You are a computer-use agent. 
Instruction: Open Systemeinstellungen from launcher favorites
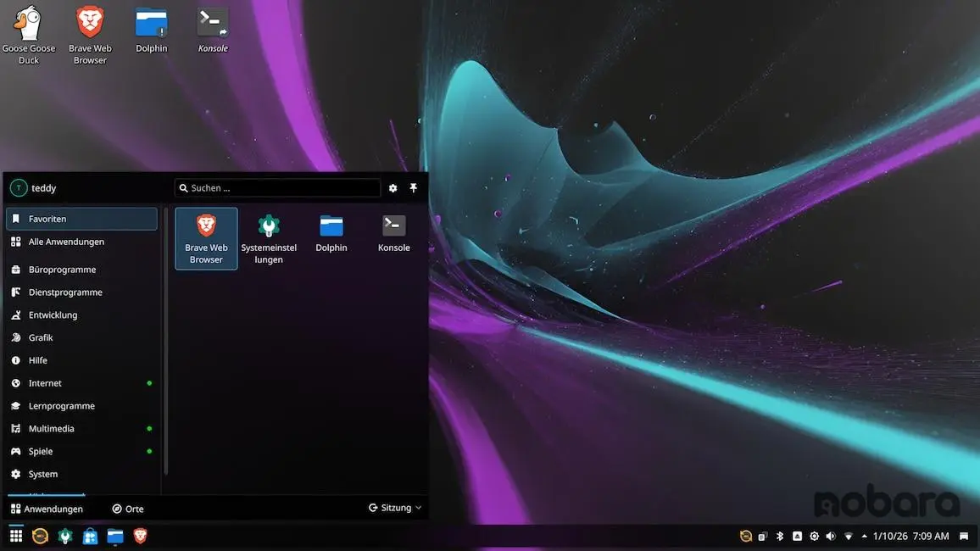(269, 239)
